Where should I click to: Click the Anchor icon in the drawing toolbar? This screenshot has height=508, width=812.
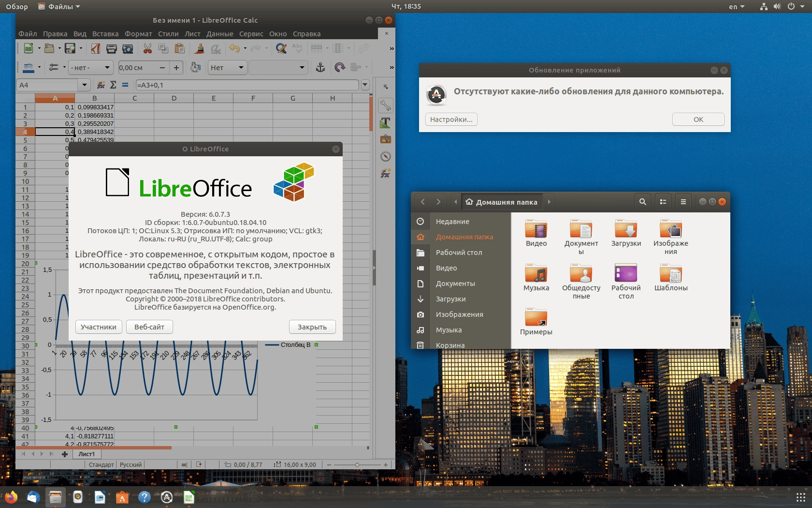click(x=320, y=67)
